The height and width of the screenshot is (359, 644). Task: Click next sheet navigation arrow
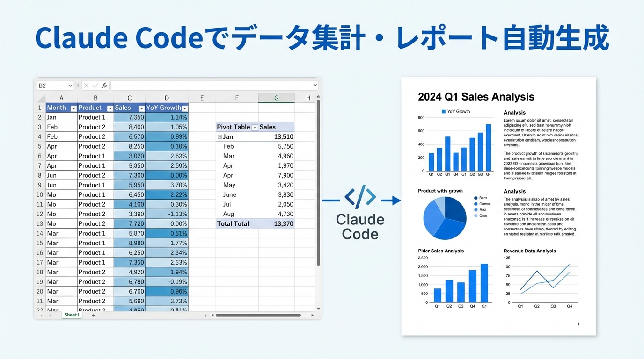50,315
